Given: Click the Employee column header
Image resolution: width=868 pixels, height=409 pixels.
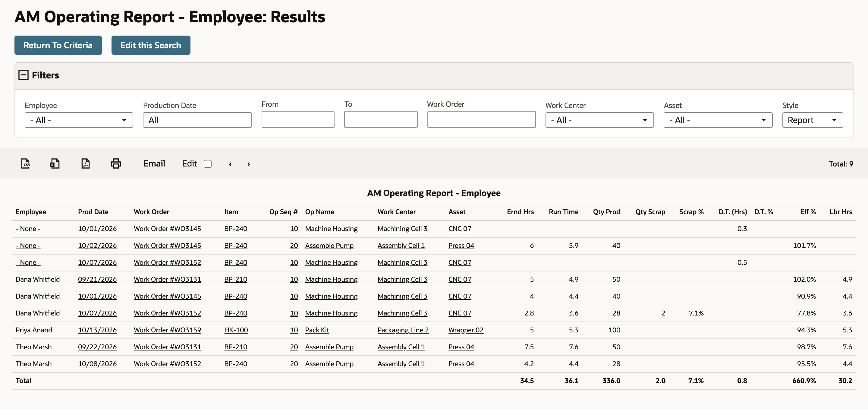Looking at the screenshot, I should click(x=31, y=212).
